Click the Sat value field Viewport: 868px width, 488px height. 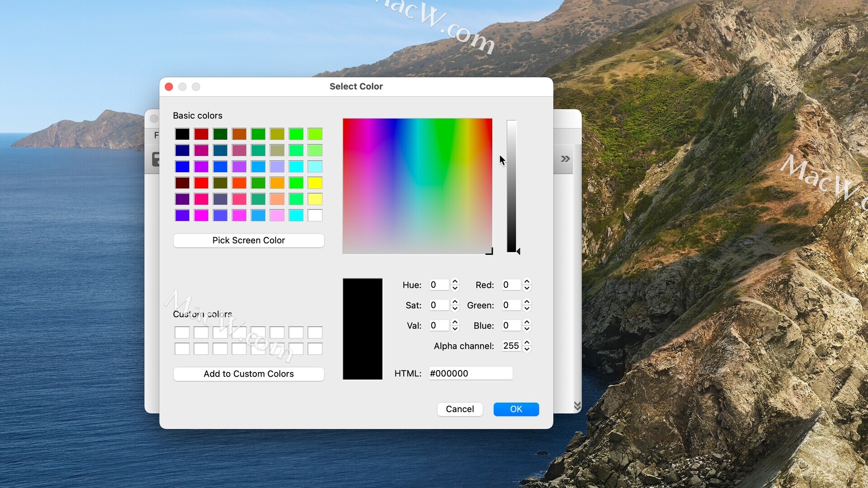439,305
